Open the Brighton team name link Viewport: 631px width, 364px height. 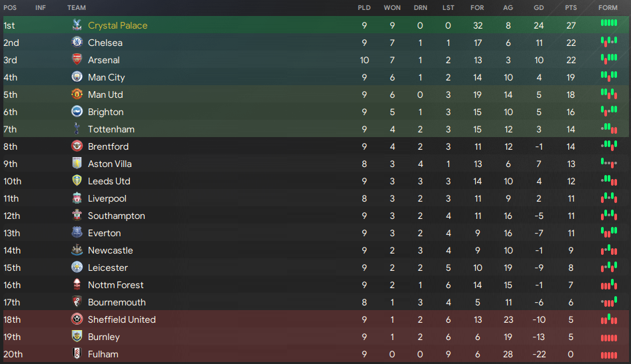(x=105, y=112)
